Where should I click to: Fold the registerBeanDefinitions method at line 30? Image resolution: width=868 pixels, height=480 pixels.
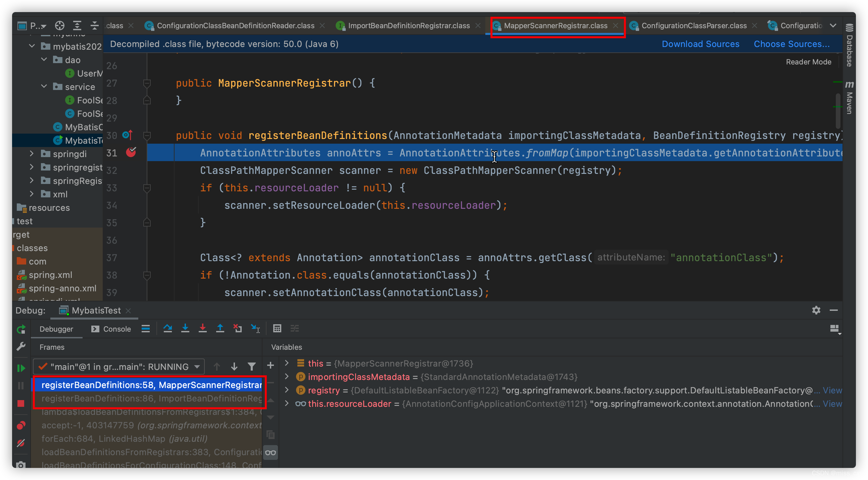point(147,135)
